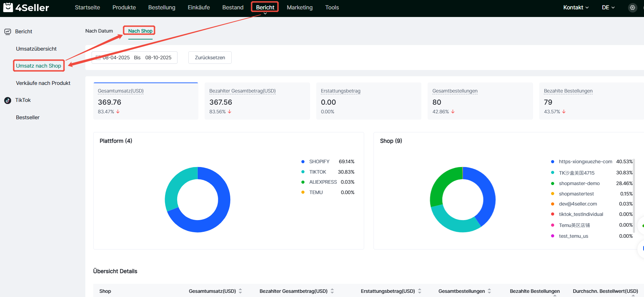
Task: Select the Bezahlte Bestellungen summary card
Action: pyautogui.click(x=592, y=101)
